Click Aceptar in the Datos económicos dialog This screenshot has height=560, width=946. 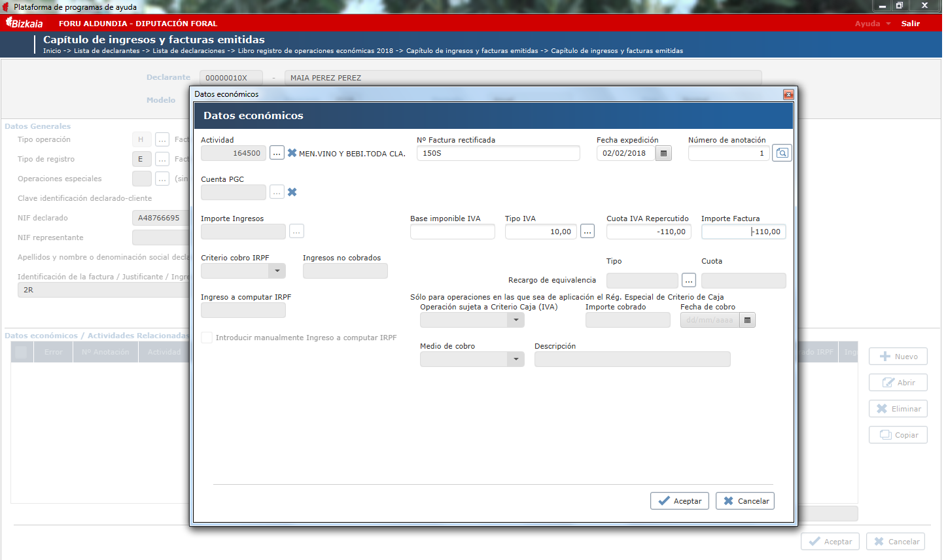click(680, 501)
